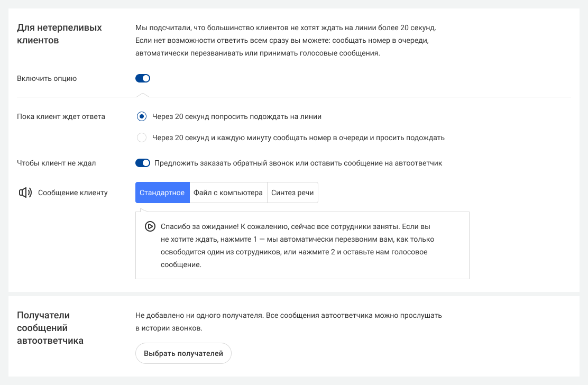The height and width of the screenshot is (385, 588).
Task: Click the speaker icon beside Сообщение клиенту
Action: tap(25, 192)
